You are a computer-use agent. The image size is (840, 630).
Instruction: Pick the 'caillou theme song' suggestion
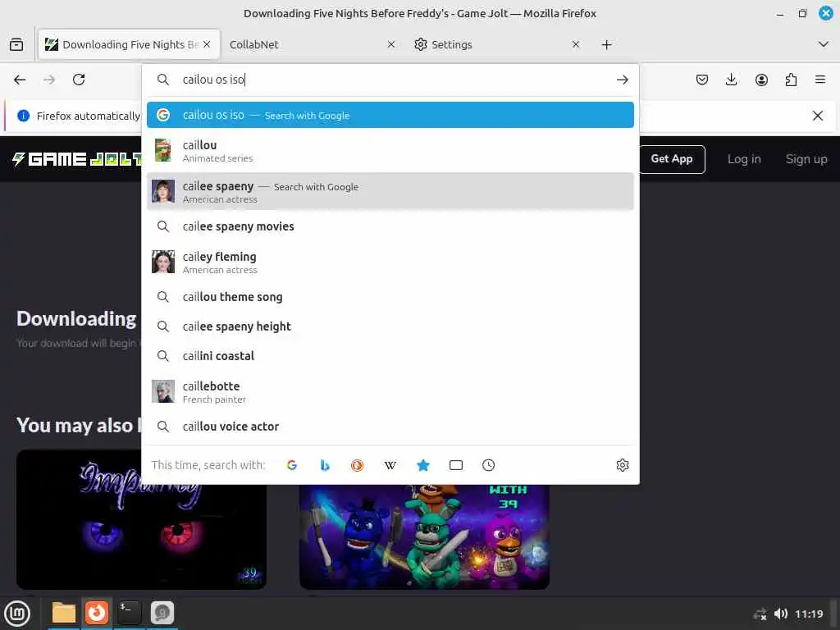coord(390,297)
